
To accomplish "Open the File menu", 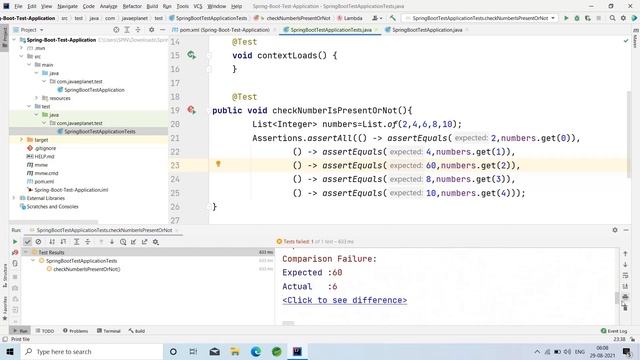I will tap(18, 6).
